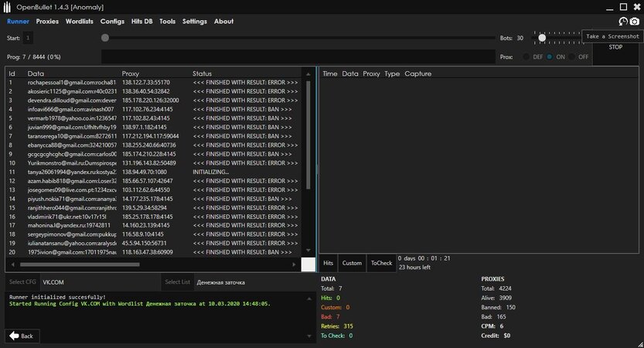This screenshot has width=644, height=348.
Task: Click the Alive: 3909 proxies statistic
Action: 496,298
